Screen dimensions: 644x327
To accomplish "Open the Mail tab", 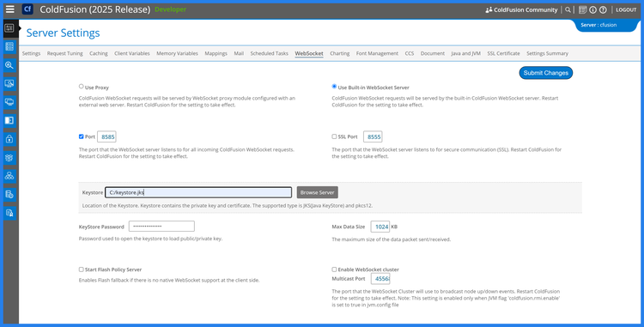I will tap(239, 53).
